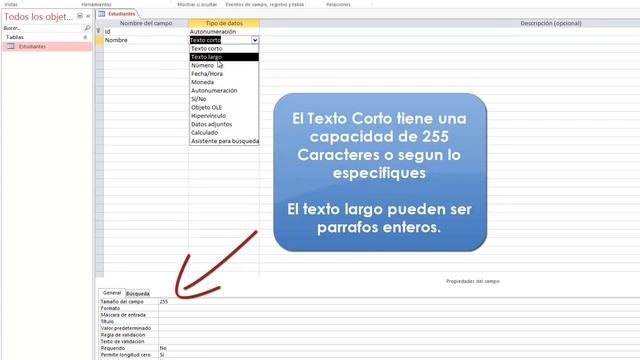Select Texto largo in data type list
Screen dimensions: 640x360
point(224,57)
